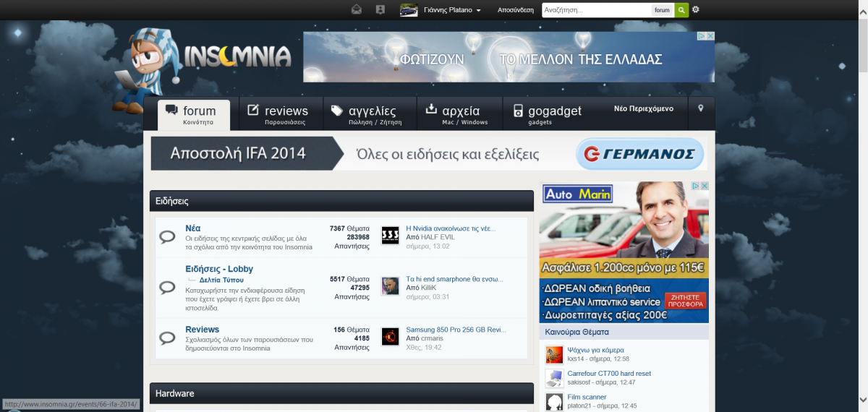Select the αρχεία tab

click(459, 115)
